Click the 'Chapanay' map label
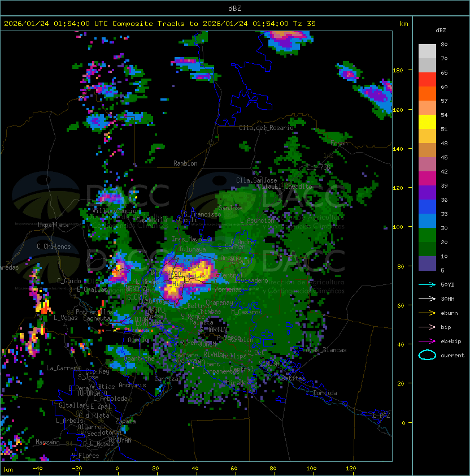This screenshot has height=476, width=470. click(x=219, y=302)
